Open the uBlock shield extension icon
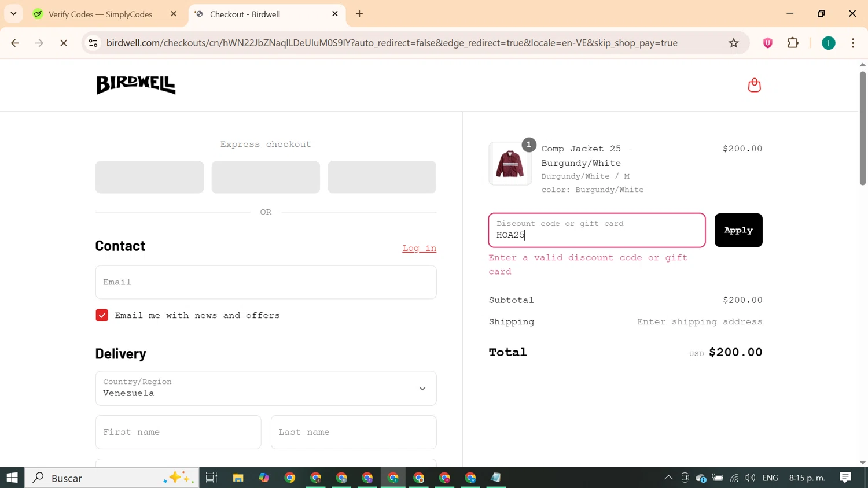 [x=768, y=43]
